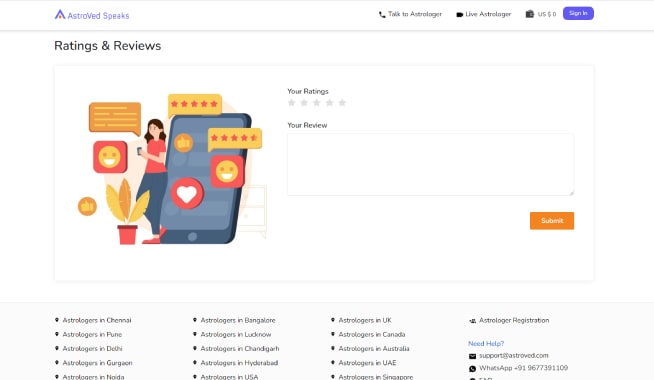654x380 pixels.
Task: Click support@astroved.com email link
Action: tap(513, 355)
